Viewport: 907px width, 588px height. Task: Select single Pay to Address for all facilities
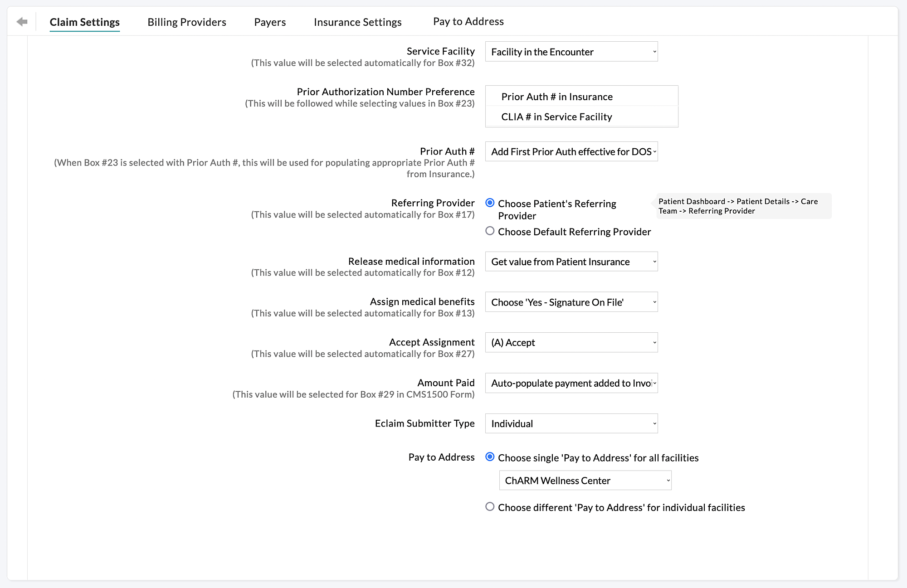[490, 457]
